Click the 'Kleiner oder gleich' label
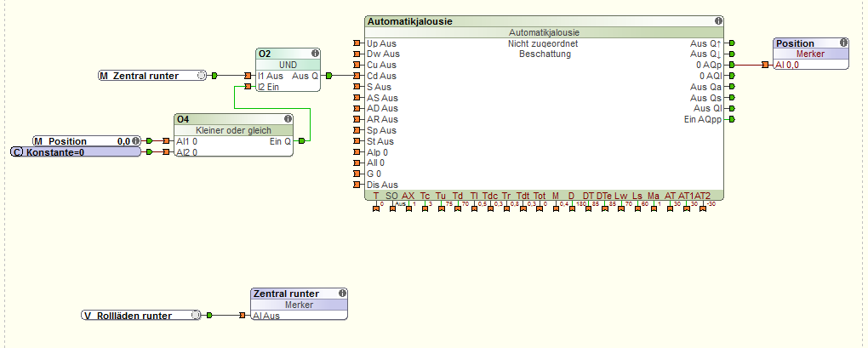This screenshot has width=868, height=348. pos(234,130)
